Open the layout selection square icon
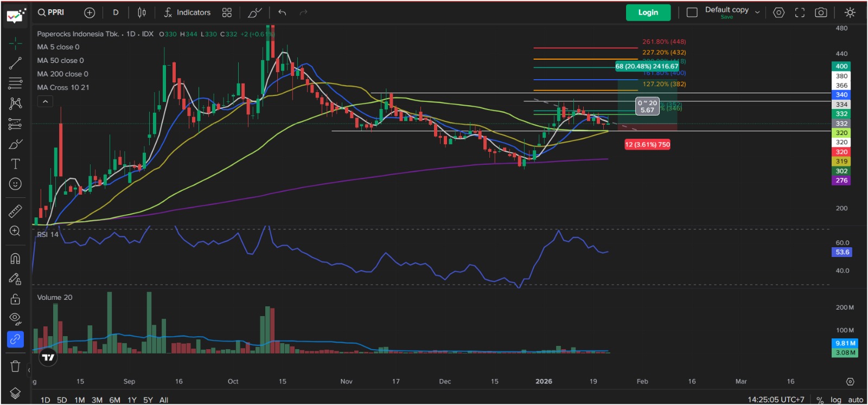 [692, 12]
